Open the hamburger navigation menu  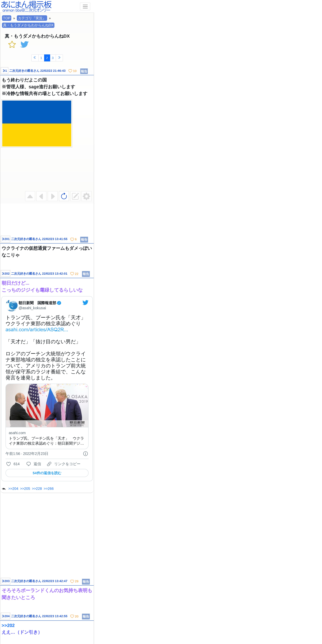(x=85, y=7)
